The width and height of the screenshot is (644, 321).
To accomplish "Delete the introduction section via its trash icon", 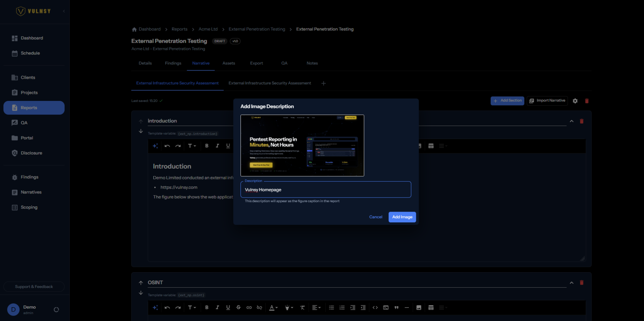I will click(x=582, y=121).
